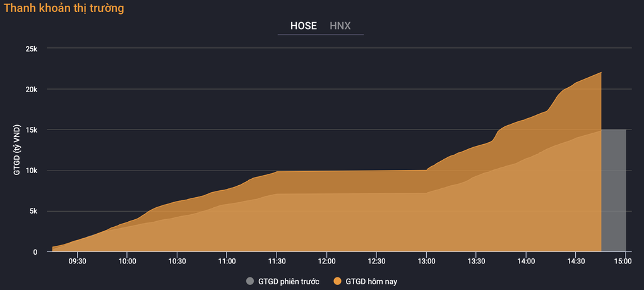The image size is (644, 290).
Task: Click the orange GTGD hôm nay legend dot
Action: pyautogui.click(x=338, y=281)
